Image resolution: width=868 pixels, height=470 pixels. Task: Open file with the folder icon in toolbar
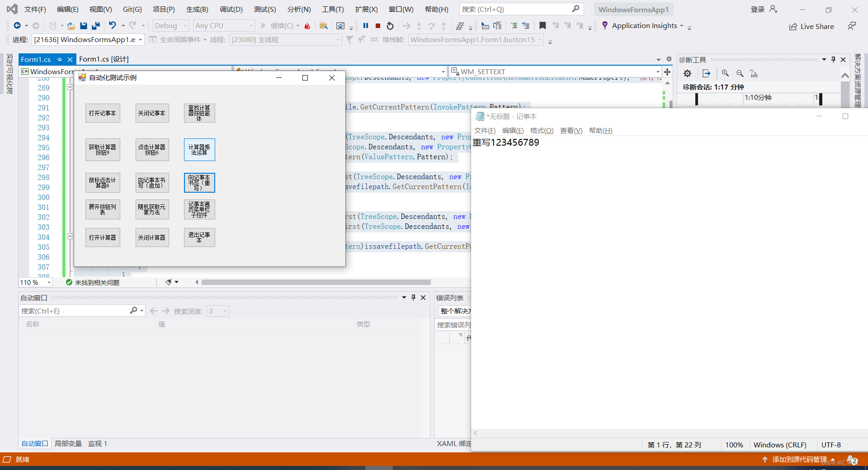pyautogui.click(x=71, y=26)
